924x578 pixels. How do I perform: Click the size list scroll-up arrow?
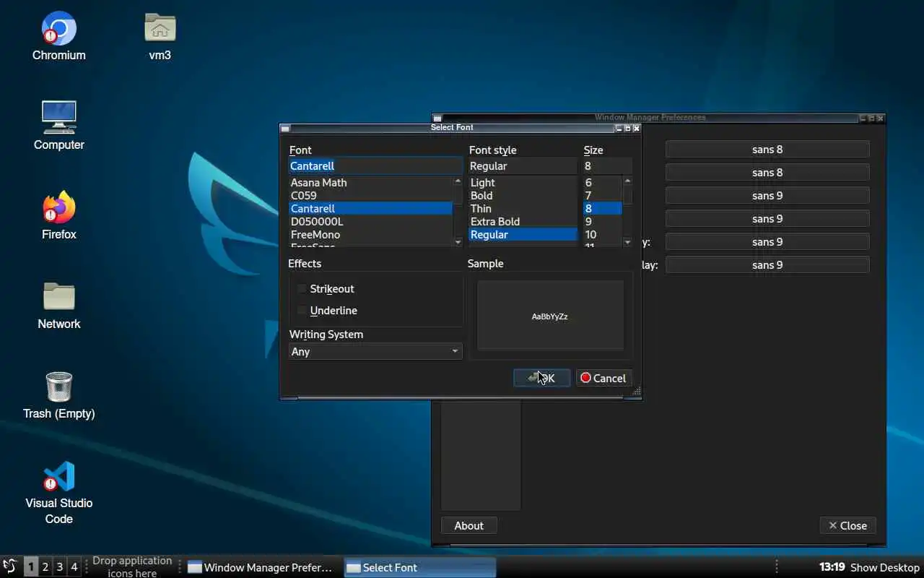[x=627, y=181]
